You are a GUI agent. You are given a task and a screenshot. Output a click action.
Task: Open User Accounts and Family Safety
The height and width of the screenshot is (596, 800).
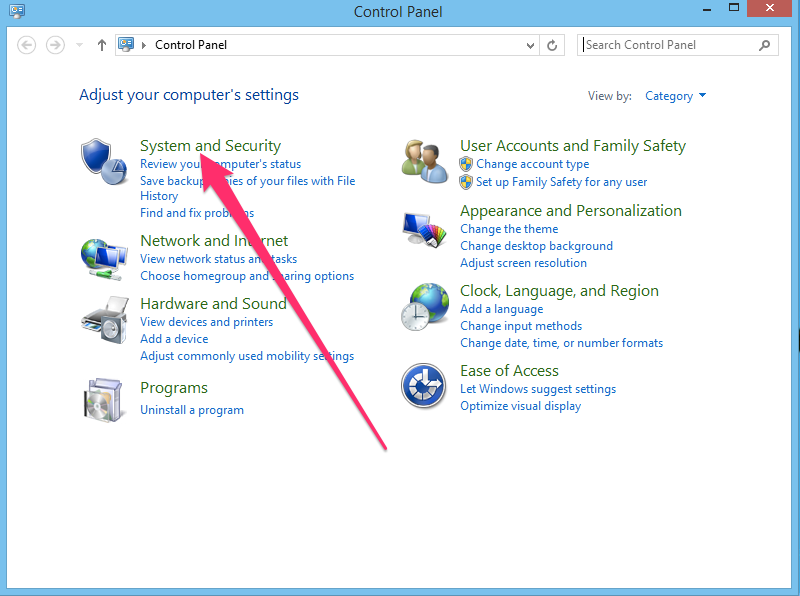(x=573, y=146)
